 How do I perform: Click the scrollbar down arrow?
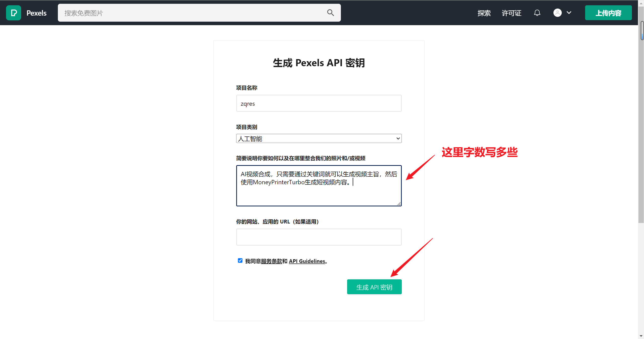coord(641,336)
